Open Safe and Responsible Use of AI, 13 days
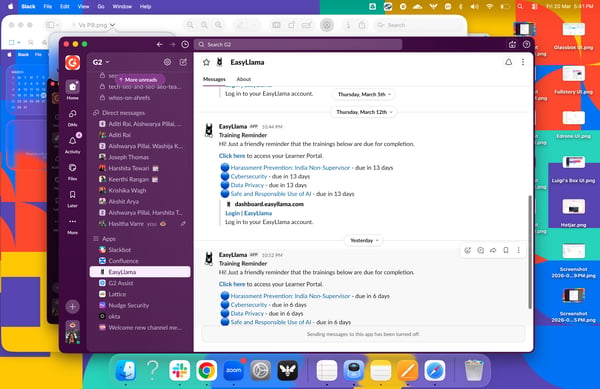Image resolution: width=600 pixels, height=389 pixels. pos(271,194)
